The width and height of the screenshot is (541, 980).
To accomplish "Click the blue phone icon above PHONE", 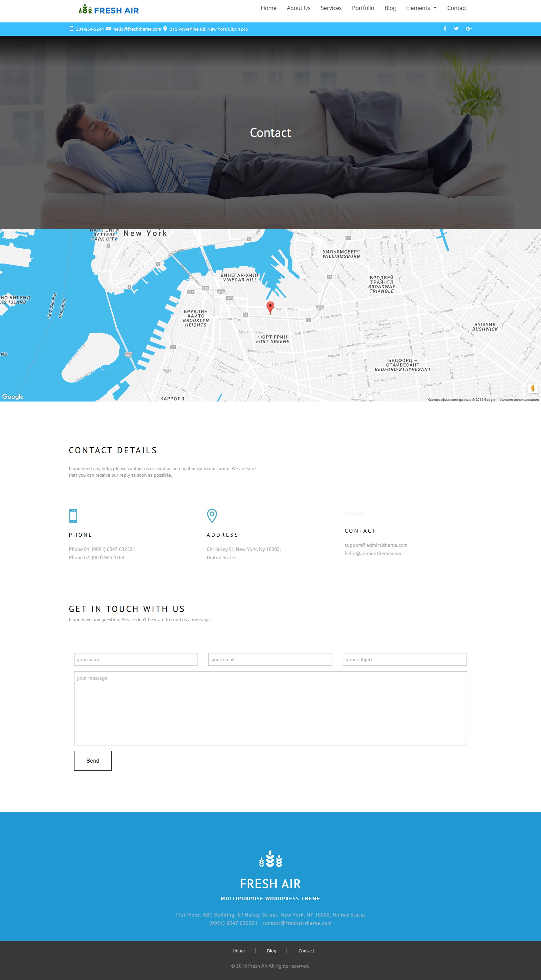I will coord(73,515).
